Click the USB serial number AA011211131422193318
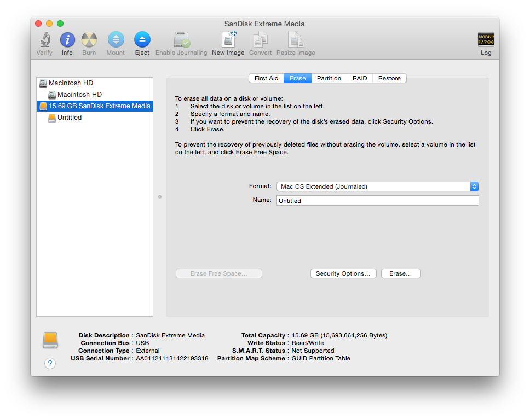Viewport: 530px width, 420px height. coord(172,358)
